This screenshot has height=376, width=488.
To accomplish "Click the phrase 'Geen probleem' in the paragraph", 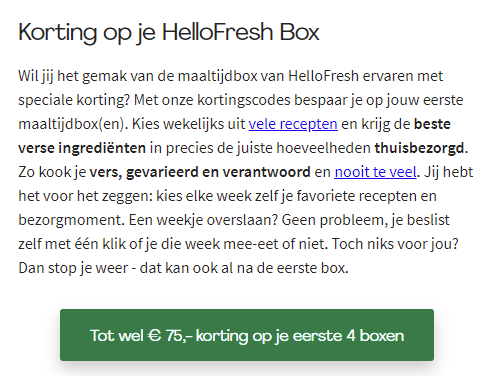I will tap(335, 220).
